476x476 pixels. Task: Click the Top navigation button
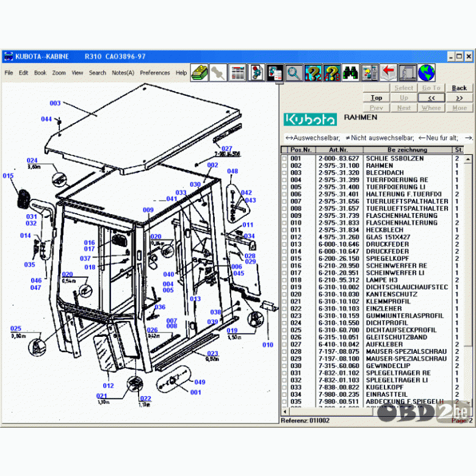(377, 98)
